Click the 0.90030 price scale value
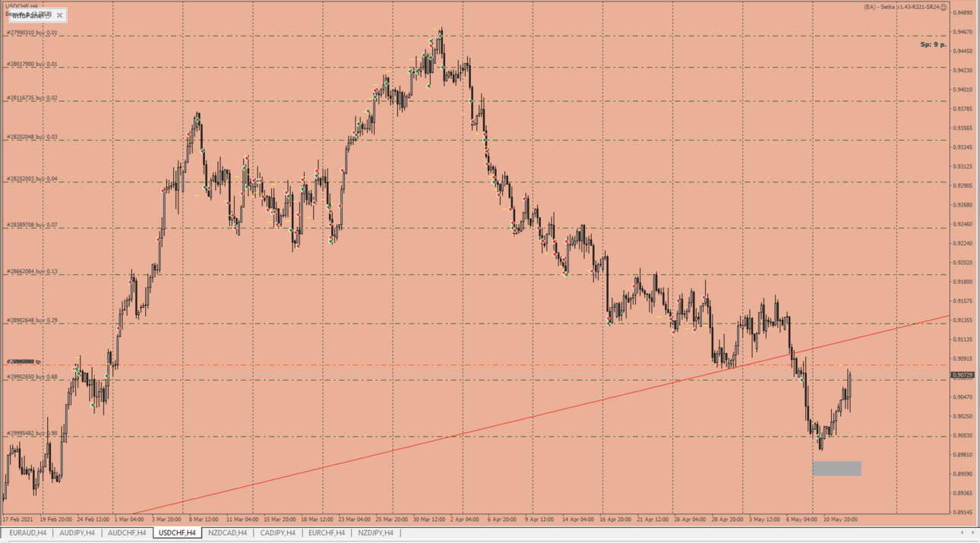The height and width of the screenshot is (543, 980). (x=963, y=435)
